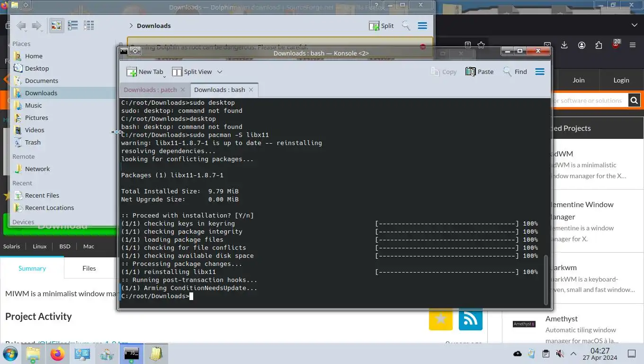Click Join on SourceForge
This screenshot has width=644, height=364.
coord(579,80)
